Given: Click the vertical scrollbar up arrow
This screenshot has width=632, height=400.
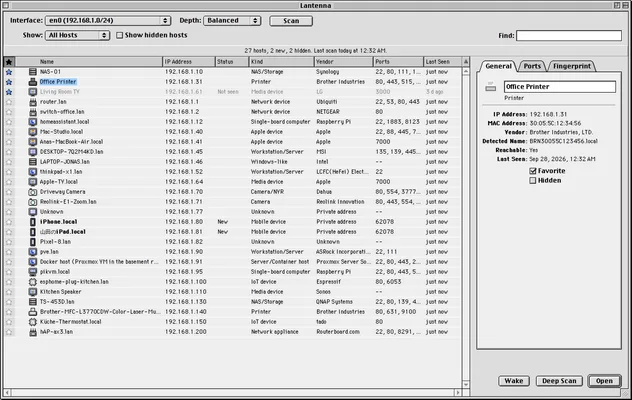Looking at the screenshot, I should pyautogui.click(x=466, y=71).
